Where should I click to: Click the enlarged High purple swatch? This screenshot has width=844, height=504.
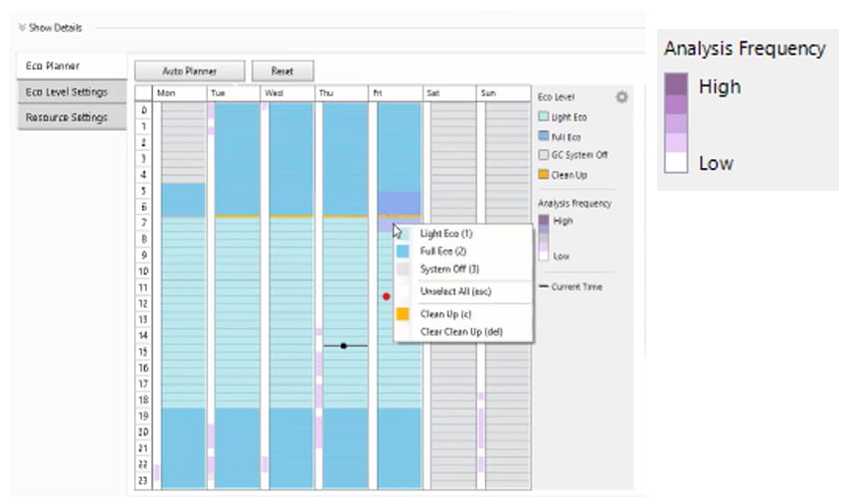point(676,84)
